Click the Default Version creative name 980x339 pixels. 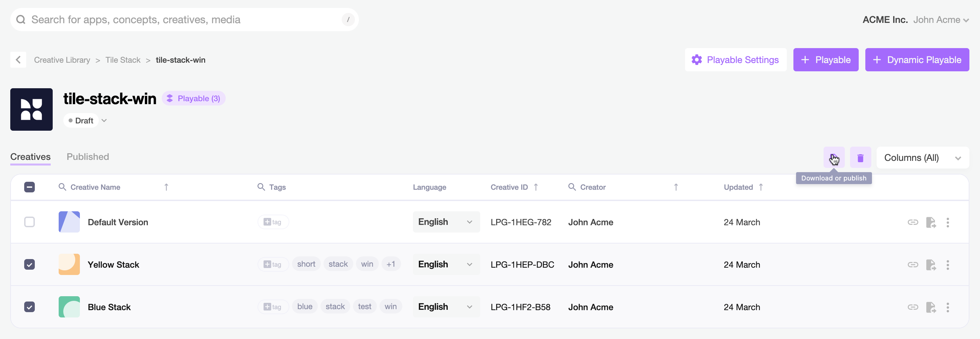pyautogui.click(x=118, y=223)
